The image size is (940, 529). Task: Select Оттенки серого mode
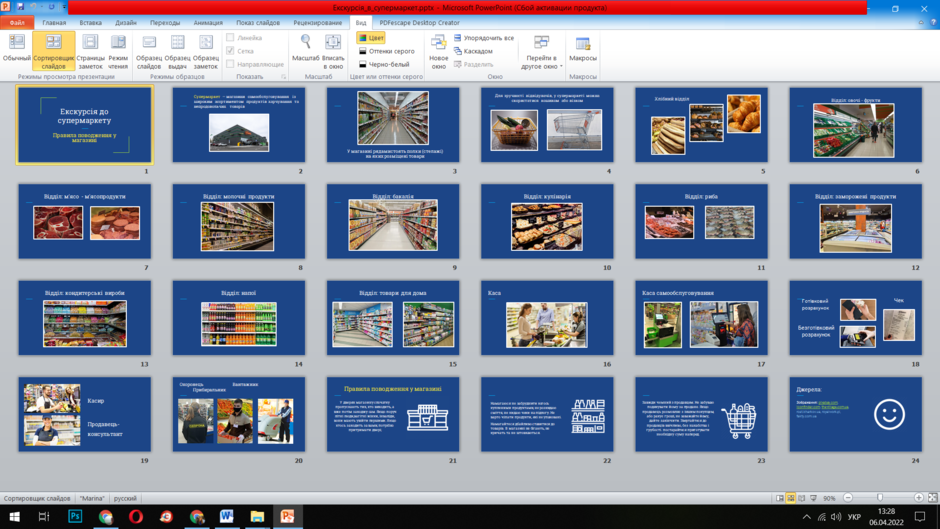387,51
